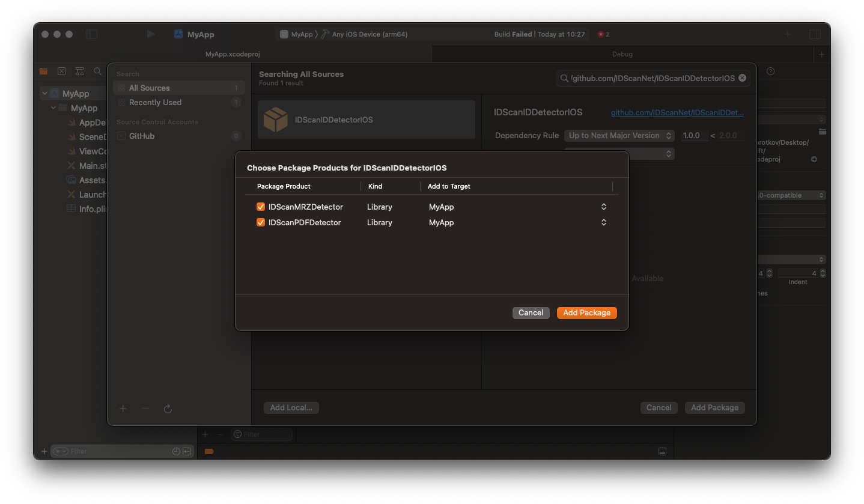Click the refresh sources icon
The height and width of the screenshot is (504, 864).
(x=168, y=408)
